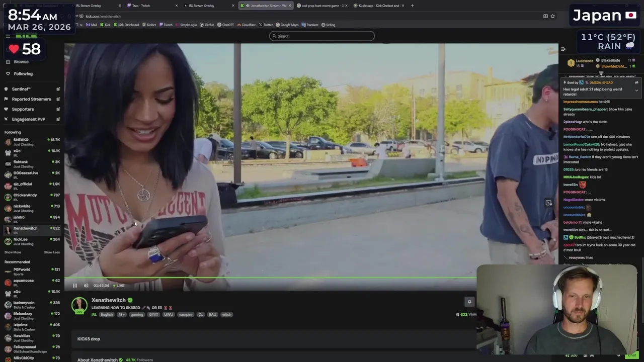Expand the list with Show More
Screen dimensions: 644x362
pyautogui.click(x=13, y=252)
